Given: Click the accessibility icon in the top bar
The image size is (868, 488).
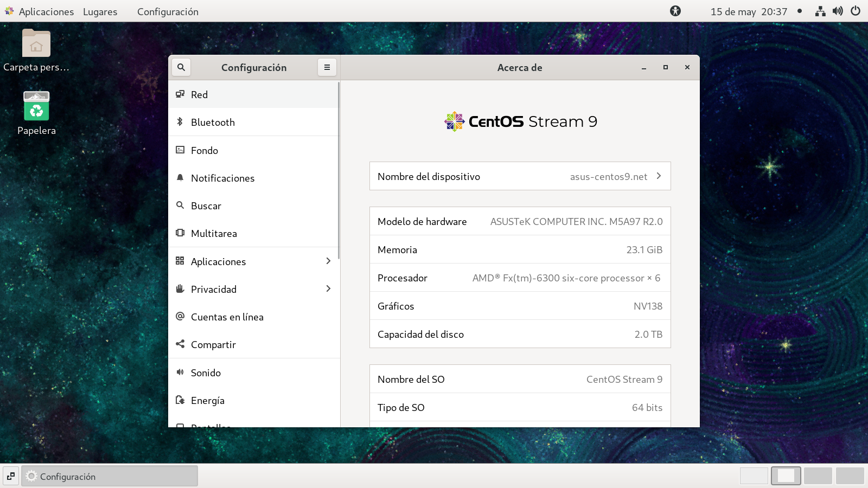Looking at the screenshot, I should pos(675,11).
